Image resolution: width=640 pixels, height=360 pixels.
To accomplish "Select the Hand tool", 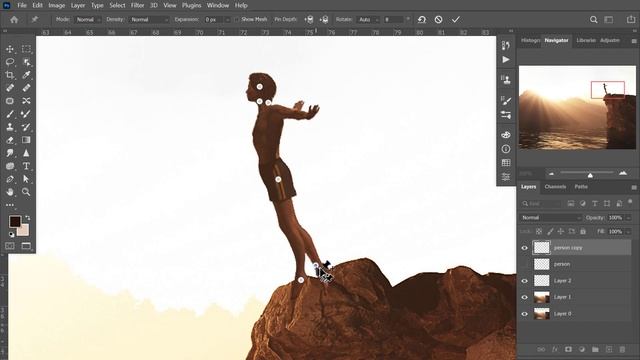I will [x=10, y=192].
